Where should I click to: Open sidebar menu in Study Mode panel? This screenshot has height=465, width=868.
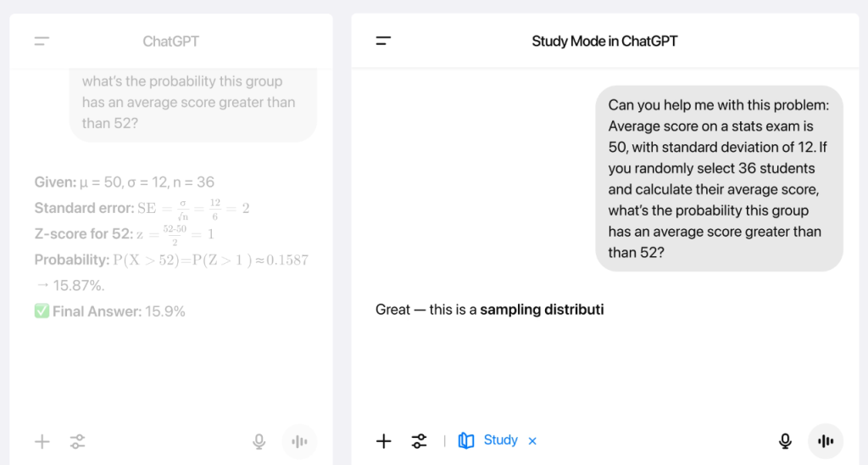pos(383,41)
